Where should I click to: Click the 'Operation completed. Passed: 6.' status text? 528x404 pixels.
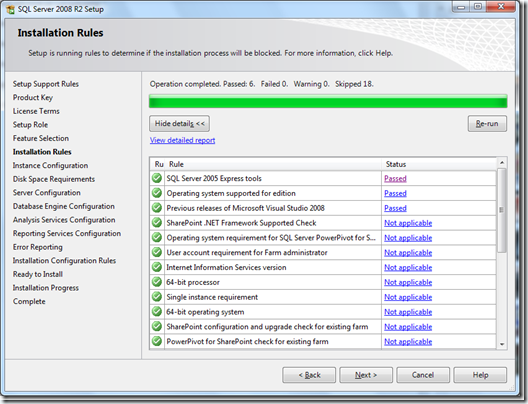pyautogui.click(x=202, y=84)
